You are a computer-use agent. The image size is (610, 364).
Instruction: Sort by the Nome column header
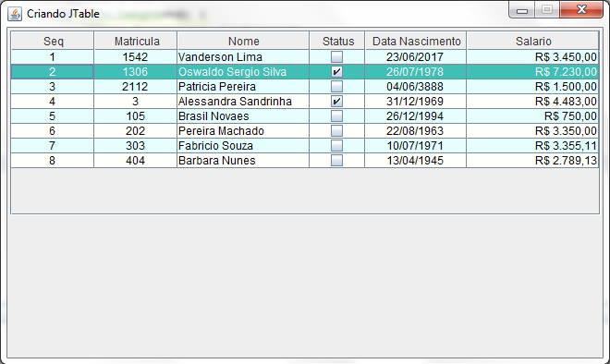pos(243,41)
